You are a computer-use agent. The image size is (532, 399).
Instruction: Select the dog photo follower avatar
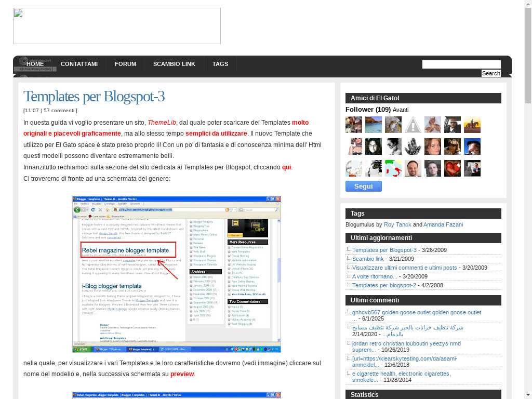click(x=393, y=125)
